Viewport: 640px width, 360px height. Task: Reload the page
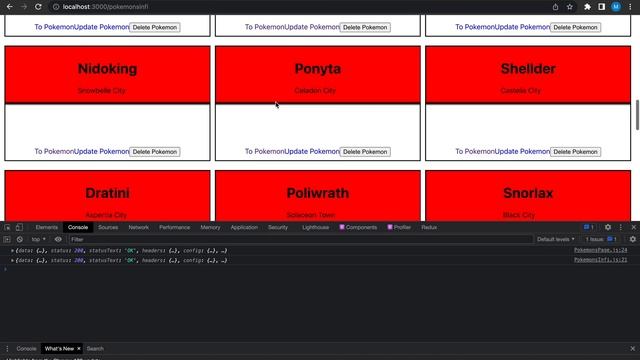38,7
